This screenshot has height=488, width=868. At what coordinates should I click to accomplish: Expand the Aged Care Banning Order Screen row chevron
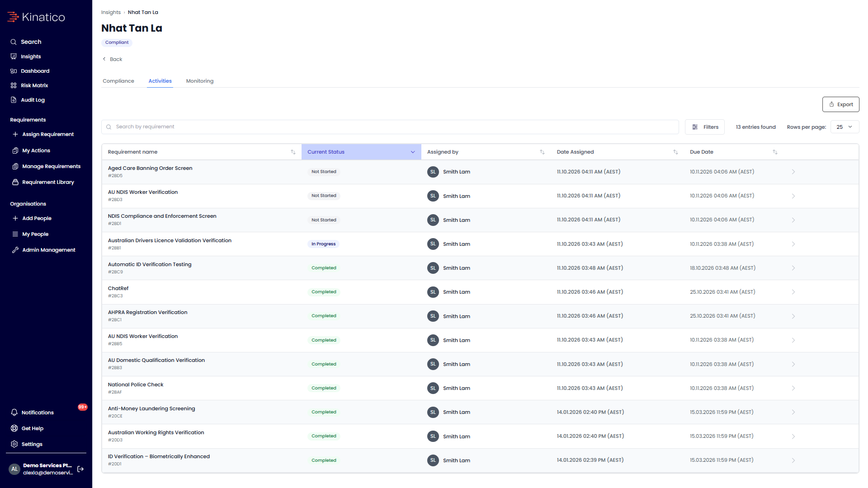pos(793,172)
